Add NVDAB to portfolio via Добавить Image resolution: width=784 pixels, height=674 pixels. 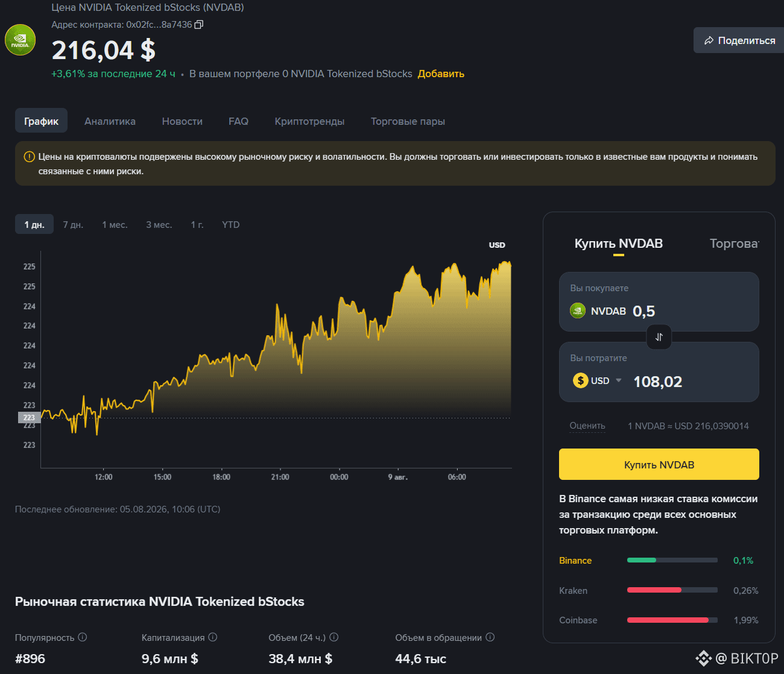click(x=441, y=74)
